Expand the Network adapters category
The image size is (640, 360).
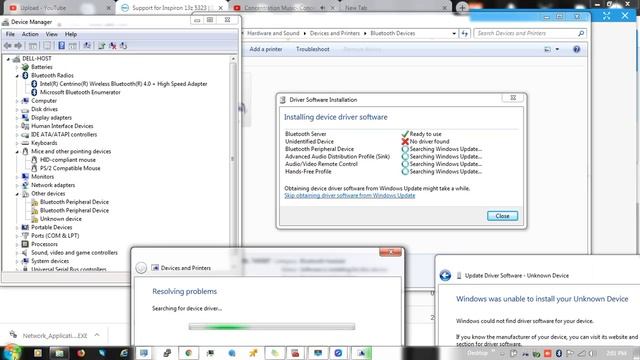pos(17,185)
